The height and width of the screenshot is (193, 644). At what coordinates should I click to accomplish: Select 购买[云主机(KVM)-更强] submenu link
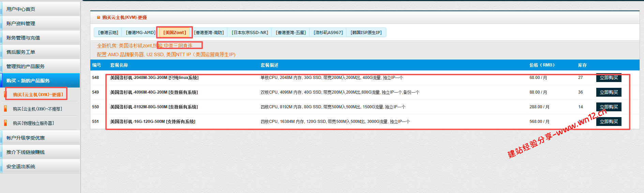[38, 95]
